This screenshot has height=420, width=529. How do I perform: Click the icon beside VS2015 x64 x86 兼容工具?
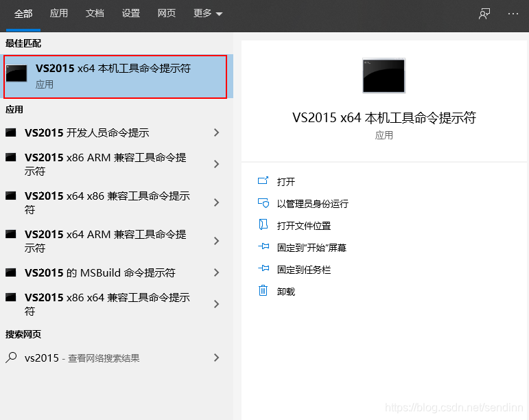pos(11,196)
